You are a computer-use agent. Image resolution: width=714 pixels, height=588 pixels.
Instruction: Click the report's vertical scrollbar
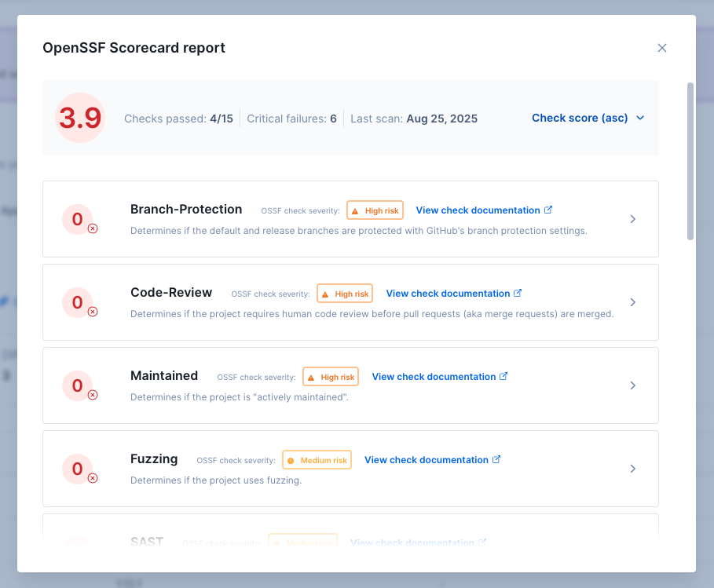690,161
